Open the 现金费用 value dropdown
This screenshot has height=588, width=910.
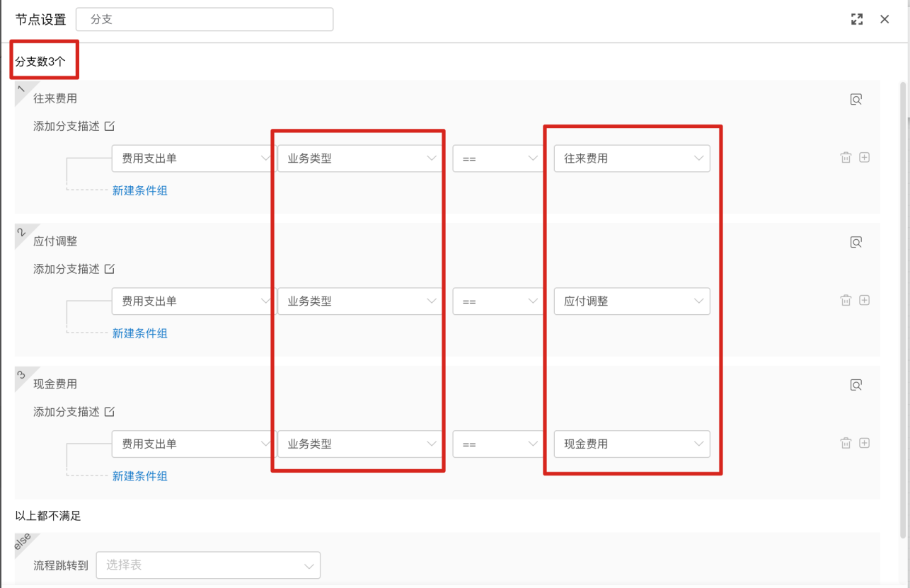coord(631,444)
